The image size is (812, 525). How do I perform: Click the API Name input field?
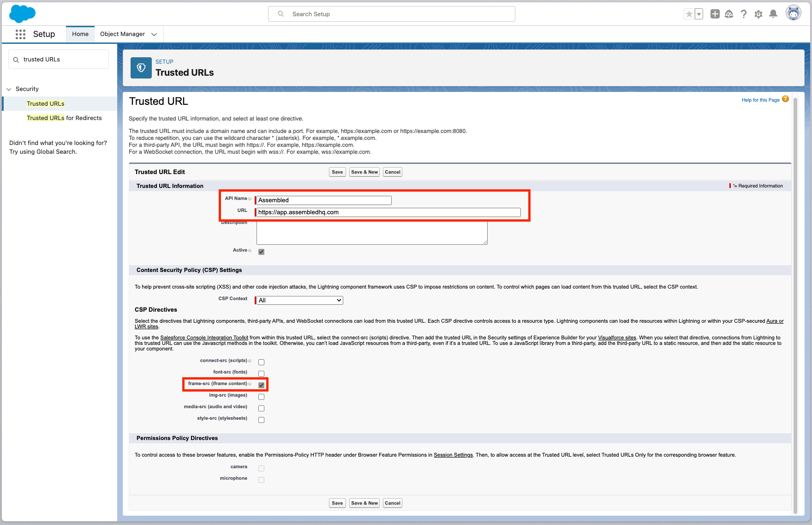tap(324, 200)
